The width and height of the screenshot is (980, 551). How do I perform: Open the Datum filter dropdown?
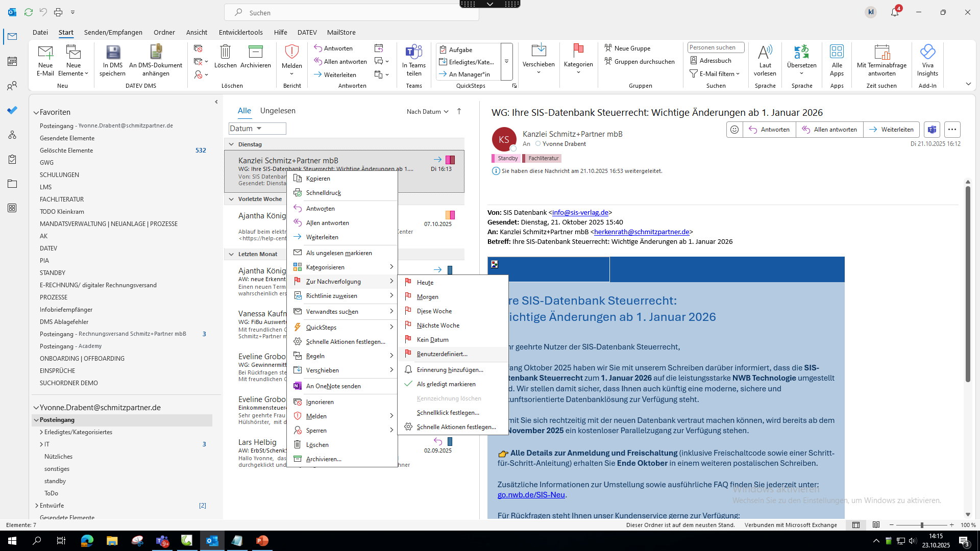point(257,129)
